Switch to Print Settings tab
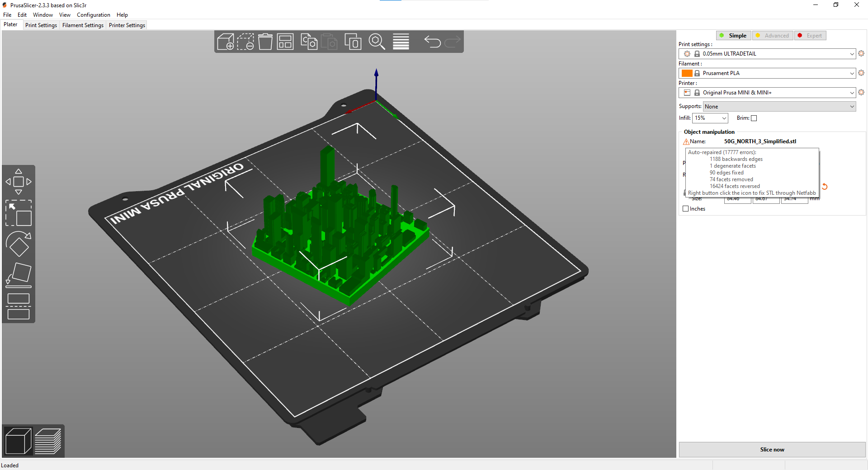 pyautogui.click(x=41, y=25)
